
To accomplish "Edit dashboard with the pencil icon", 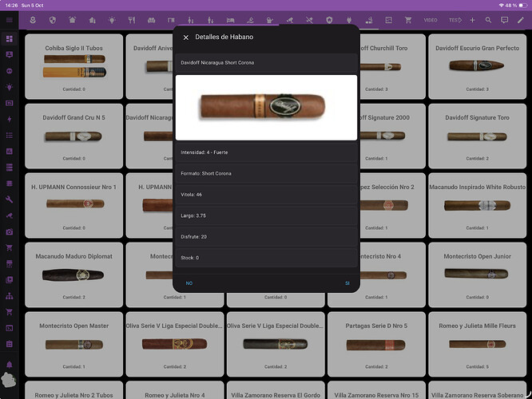I will pos(521,20).
